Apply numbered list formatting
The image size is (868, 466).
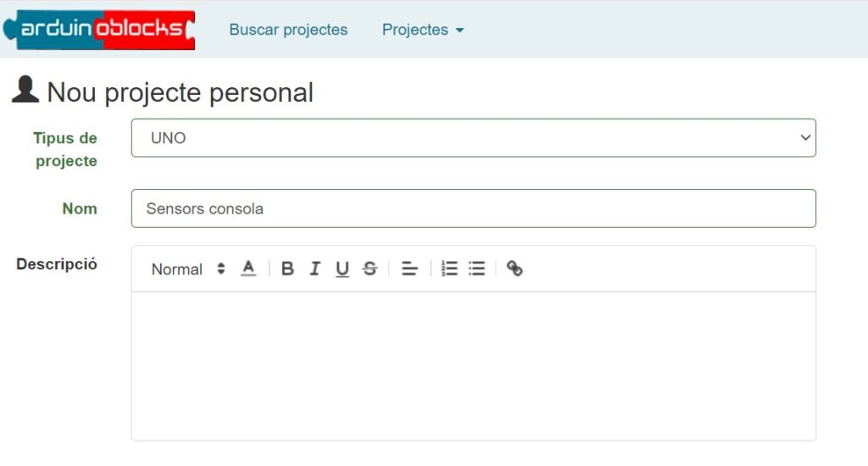pos(449,269)
